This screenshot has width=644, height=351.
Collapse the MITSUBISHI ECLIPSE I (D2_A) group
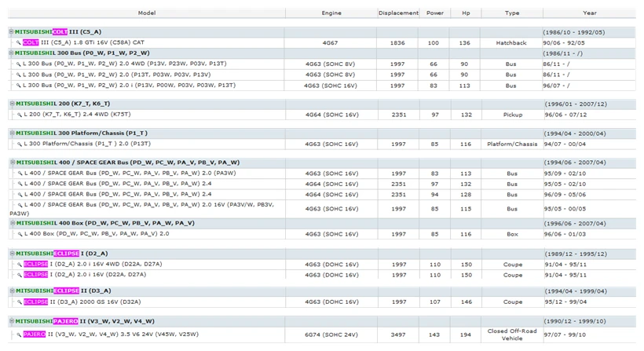pyautogui.click(x=13, y=254)
